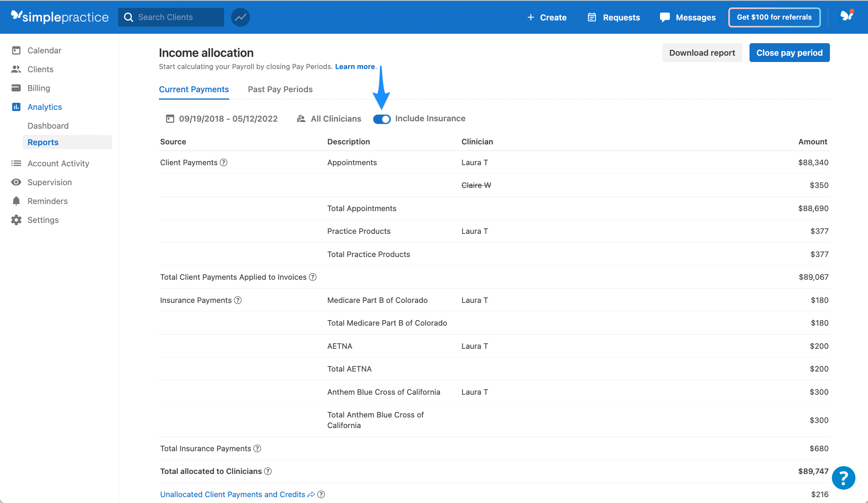Open Reminders from the sidebar
Image resolution: width=868 pixels, height=503 pixels.
[x=47, y=201]
